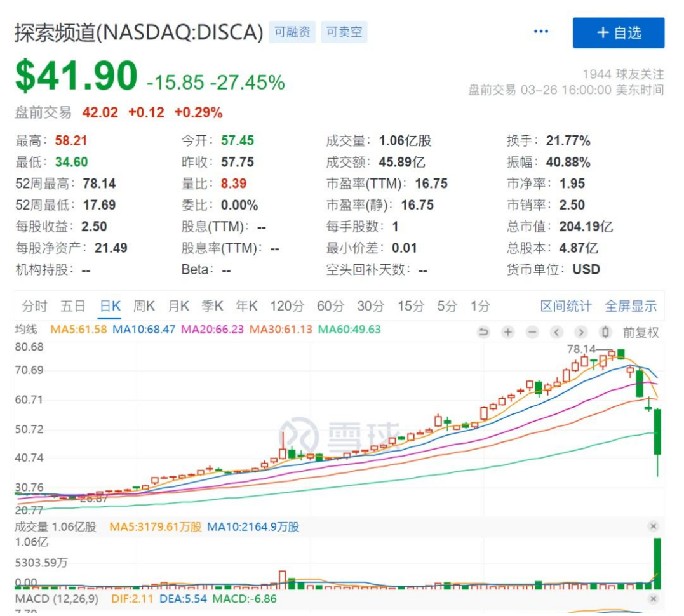
Task: Click the reset chart view icon
Action: (x=483, y=331)
